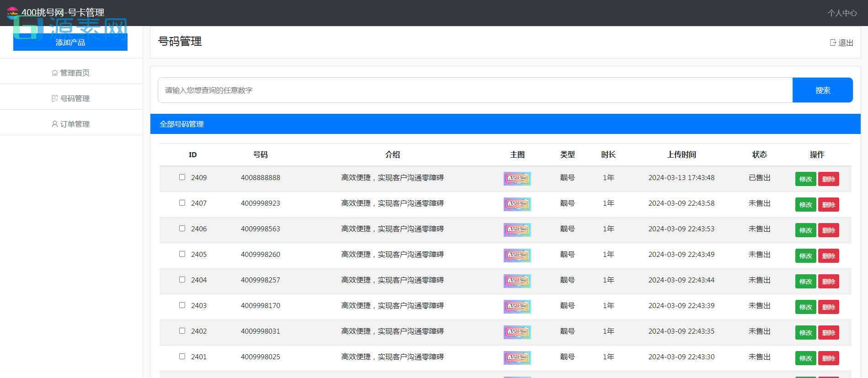Focus the number search input field
The width and height of the screenshot is (868, 378).
point(475,90)
